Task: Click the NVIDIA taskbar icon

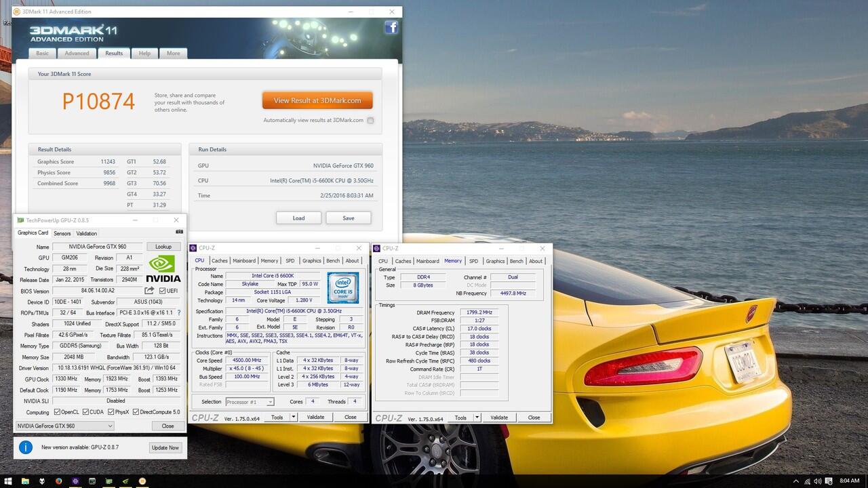Action: point(125,481)
